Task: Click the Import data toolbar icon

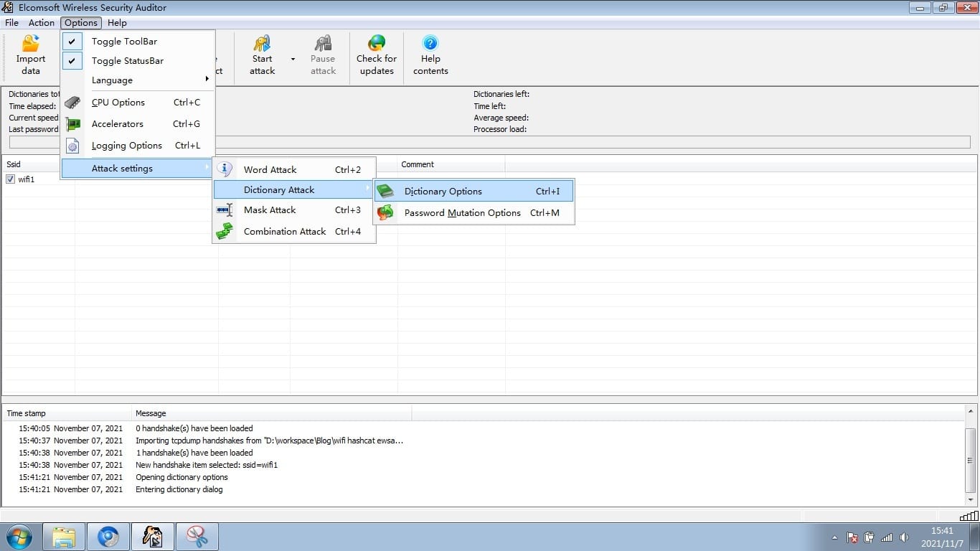Action: pos(31,44)
